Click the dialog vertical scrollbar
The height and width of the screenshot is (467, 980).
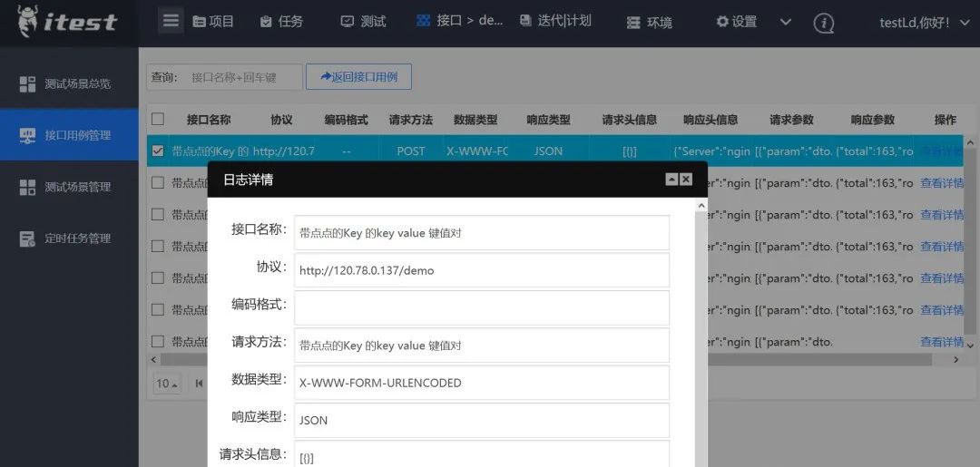click(701, 337)
